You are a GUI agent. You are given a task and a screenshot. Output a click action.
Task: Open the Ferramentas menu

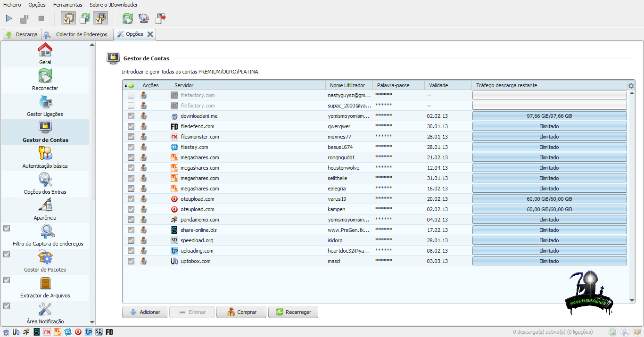67,5
